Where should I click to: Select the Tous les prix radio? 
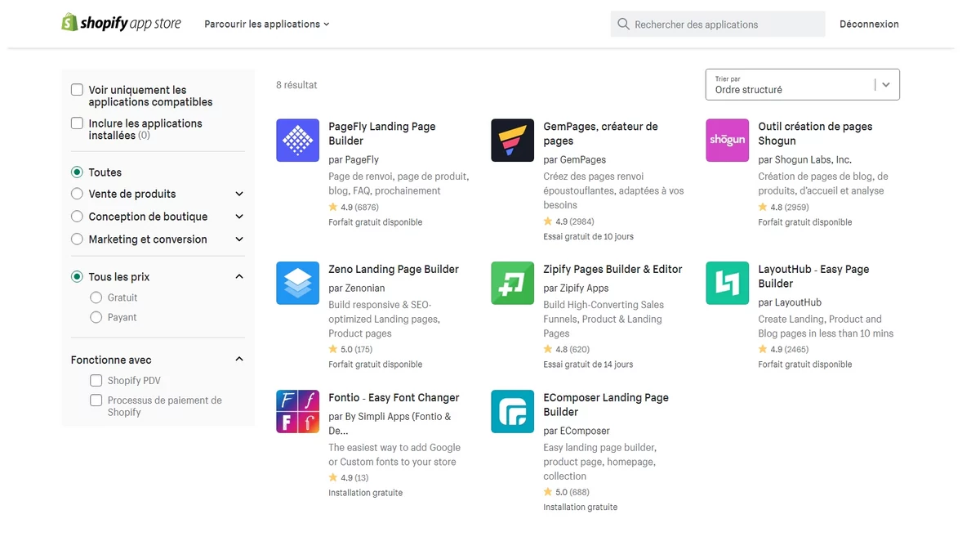77,277
